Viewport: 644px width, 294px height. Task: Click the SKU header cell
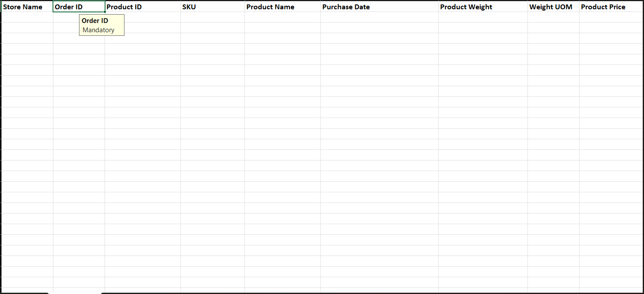(x=212, y=7)
